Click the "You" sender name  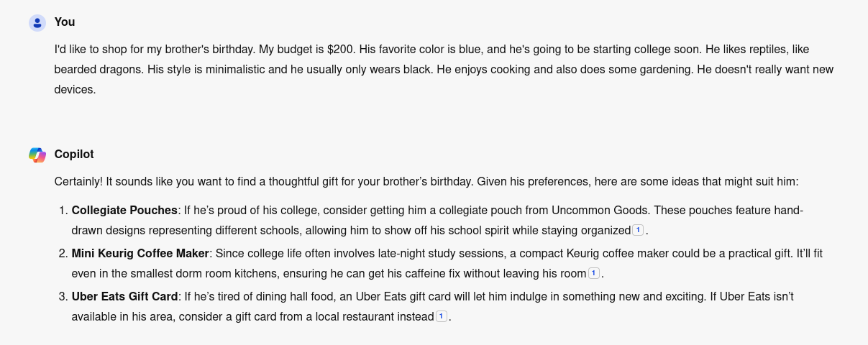[65, 22]
